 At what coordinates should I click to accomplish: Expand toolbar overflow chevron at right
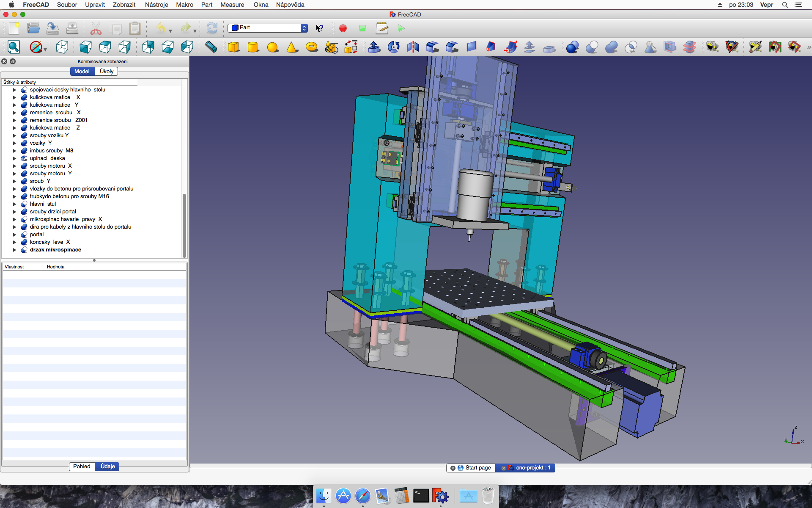click(809, 47)
